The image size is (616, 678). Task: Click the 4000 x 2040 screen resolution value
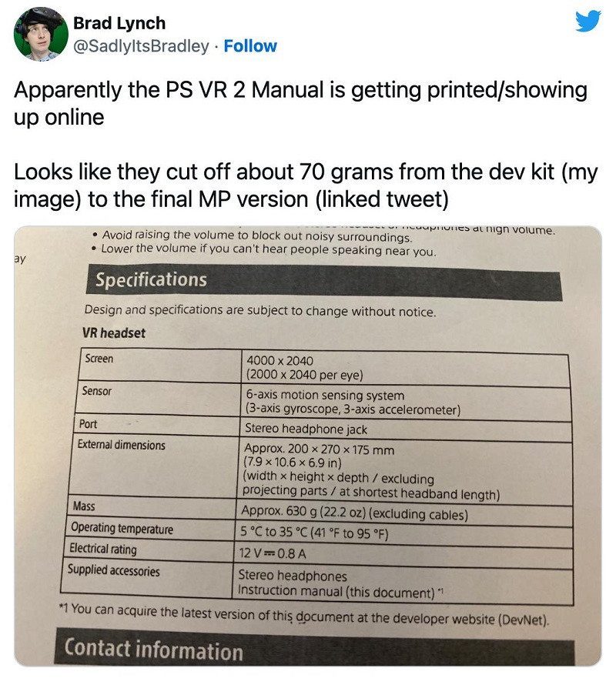[279, 360]
